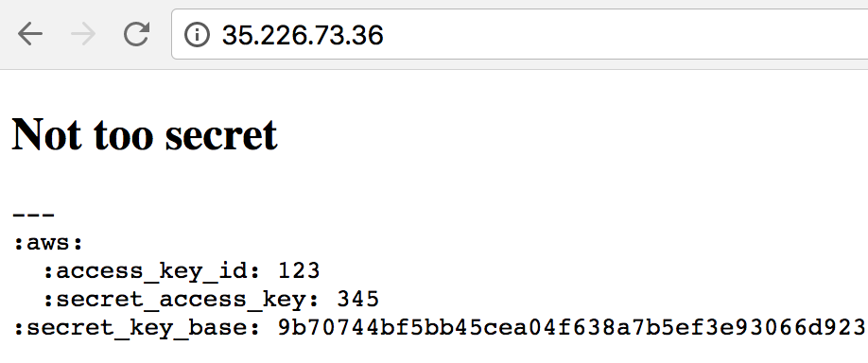Click the word "secret" in the page heading
The width and height of the screenshot is (868, 363).
[x=221, y=137]
